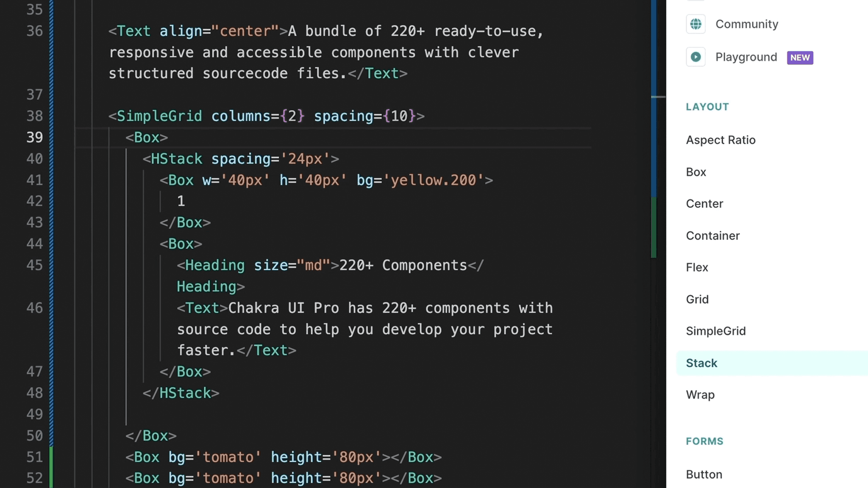Select Center in the Layout list
Viewport: 868px width, 488px height.
pos(704,203)
